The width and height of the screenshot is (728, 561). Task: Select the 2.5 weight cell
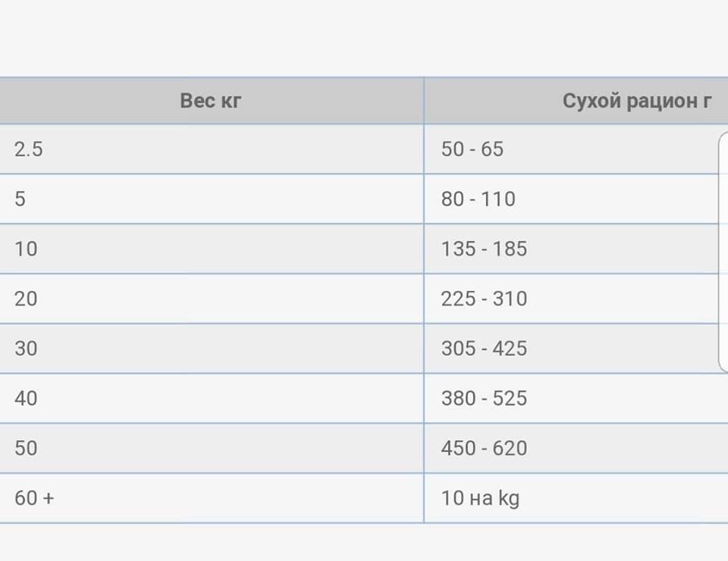coord(29,149)
